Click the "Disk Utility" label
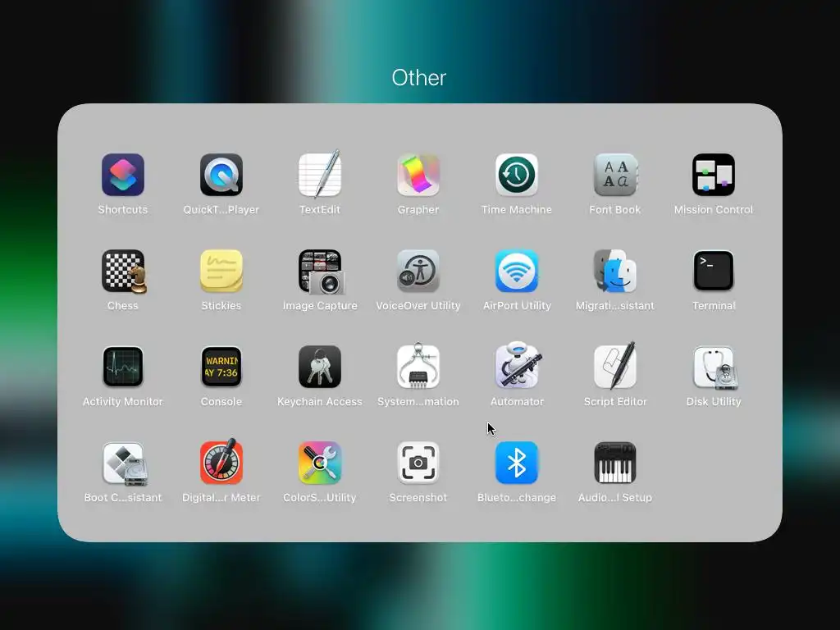 (714, 401)
